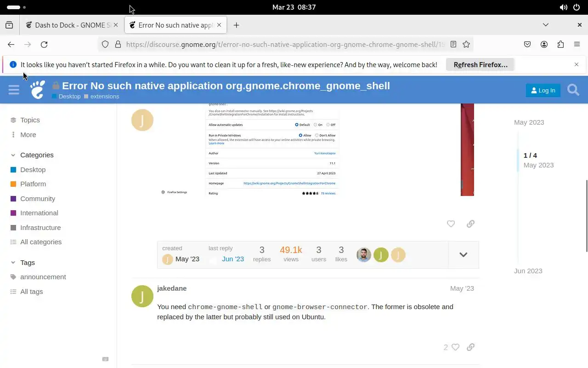
Task: Open the GNOME Activities overview pill
Action: pos(17,7)
